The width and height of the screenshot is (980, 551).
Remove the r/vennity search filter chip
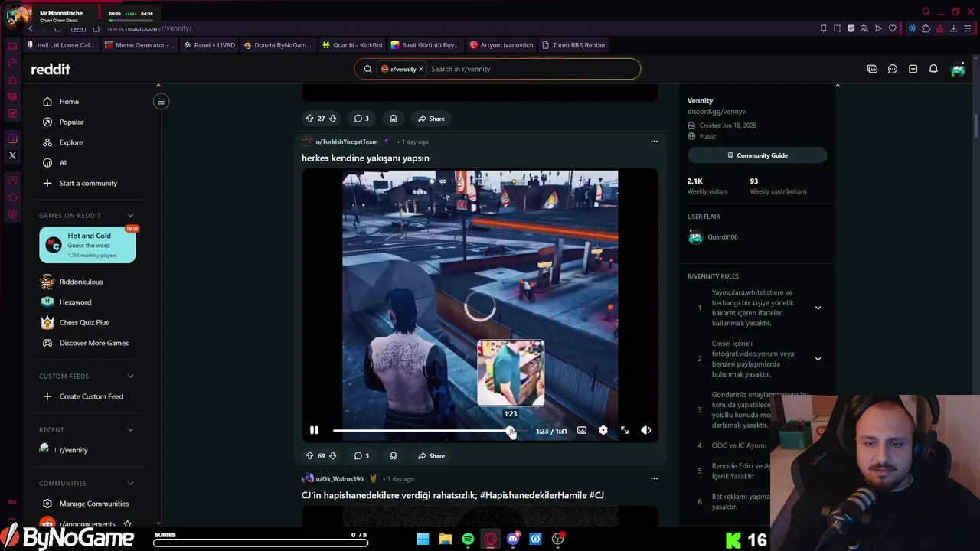pyautogui.click(x=420, y=69)
